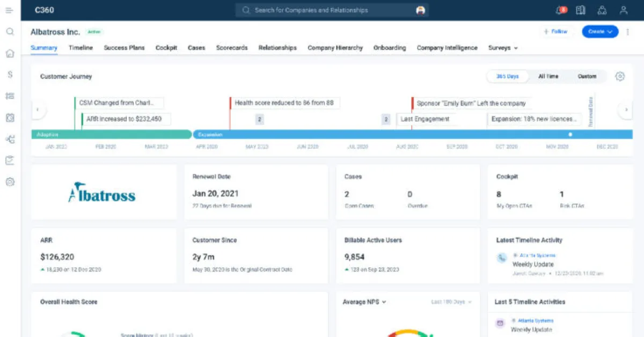This screenshot has height=337, width=644.
Task: Click the email icon in Last 5 Timeline Activities
Action: [500, 324]
